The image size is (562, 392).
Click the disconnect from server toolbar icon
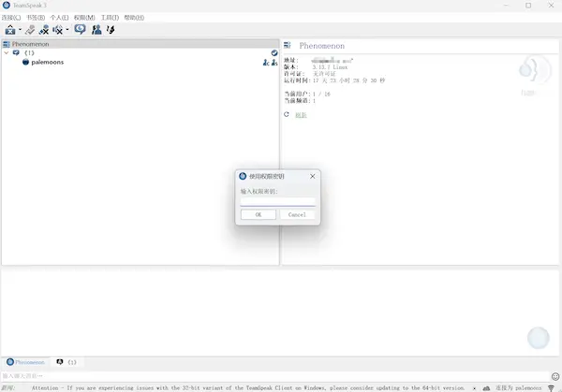coord(30,30)
